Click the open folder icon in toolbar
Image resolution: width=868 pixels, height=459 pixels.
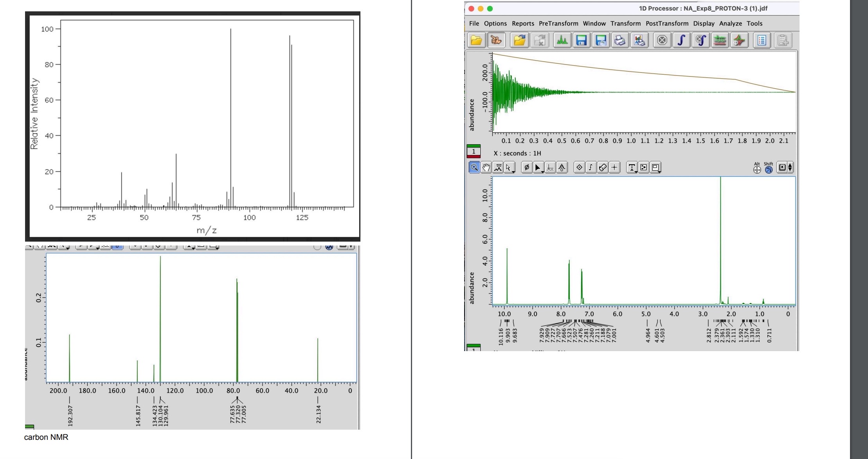(x=476, y=40)
